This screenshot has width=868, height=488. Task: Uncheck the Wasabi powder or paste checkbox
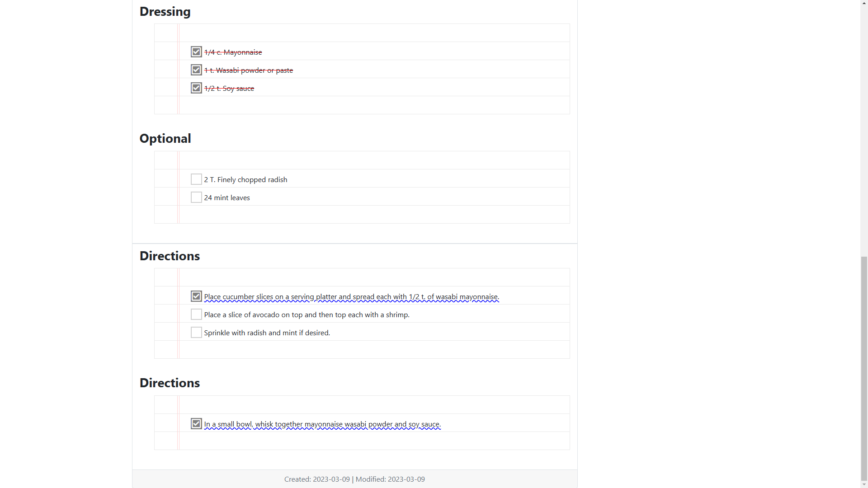point(196,70)
